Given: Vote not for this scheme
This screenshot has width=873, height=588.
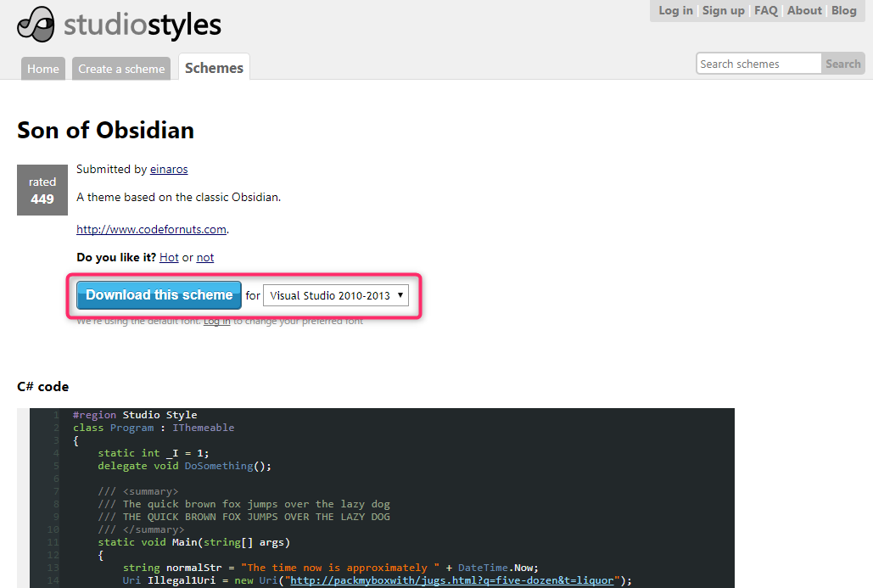Looking at the screenshot, I should [205, 257].
